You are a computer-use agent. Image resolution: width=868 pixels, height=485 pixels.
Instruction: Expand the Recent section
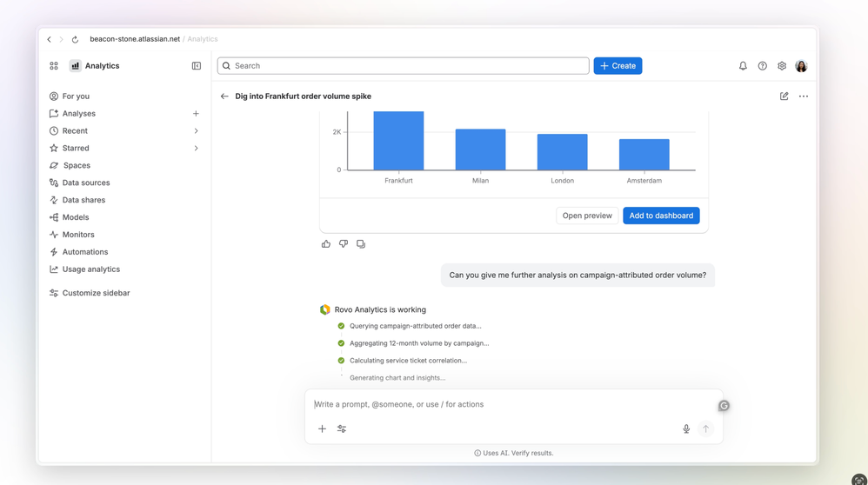(196, 131)
